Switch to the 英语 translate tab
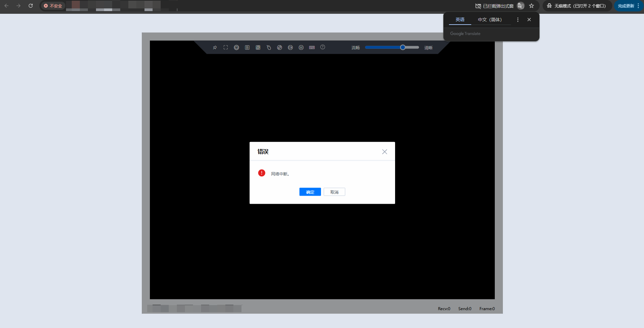 460,20
